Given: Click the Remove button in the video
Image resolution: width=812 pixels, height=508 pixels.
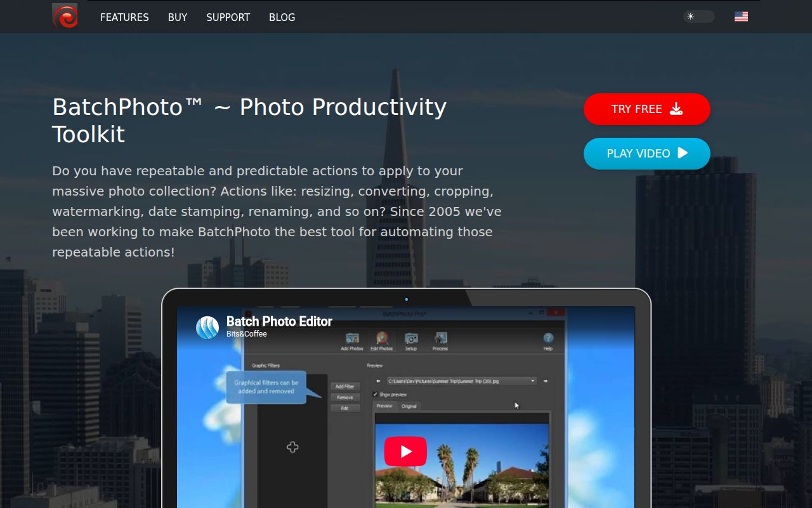Looking at the screenshot, I should (345, 398).
